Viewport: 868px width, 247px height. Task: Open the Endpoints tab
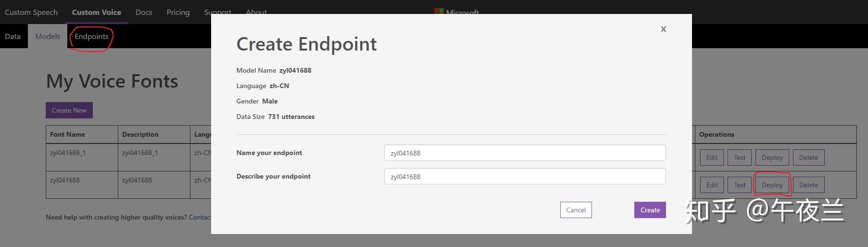91,37
